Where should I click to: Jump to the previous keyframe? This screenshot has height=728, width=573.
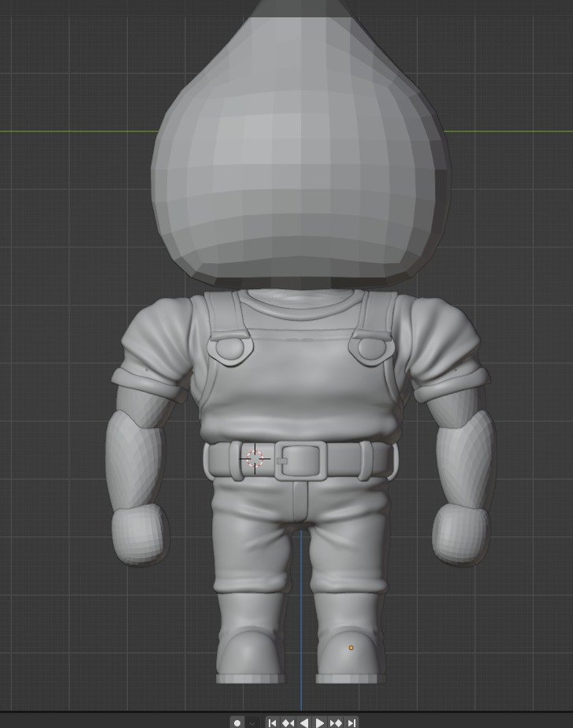click(288, 722)
